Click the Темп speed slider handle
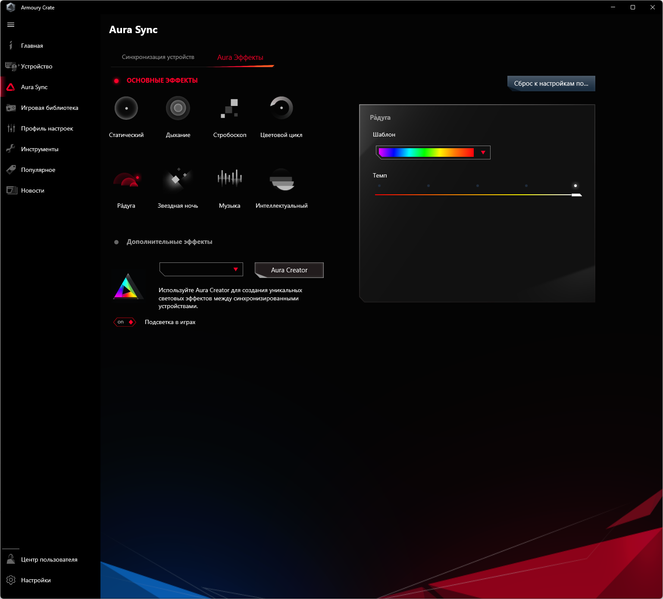Image resolution: width=663 pixels, height=599 pixels. click(x=577, y=195)
